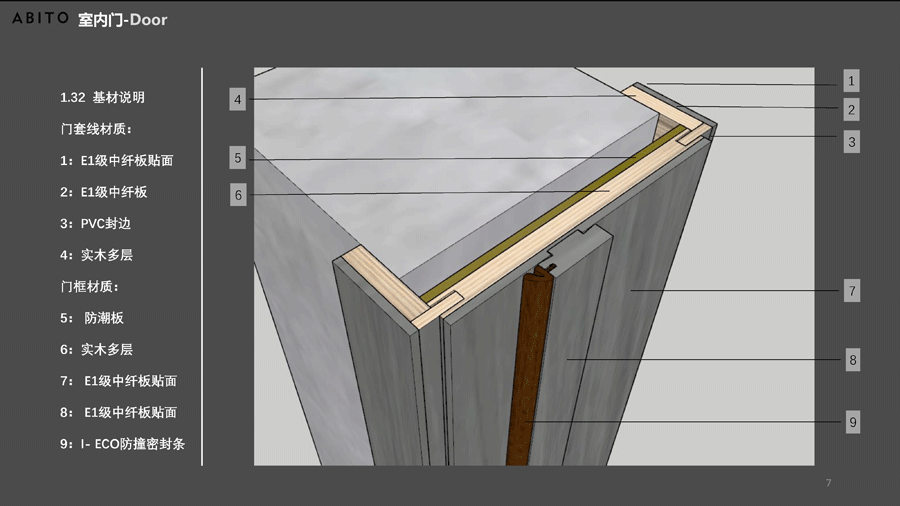Click the 1.32 基材说明 heading
Image resolution: width=900 pixels, height=506 pixels.
coord(102,97)
